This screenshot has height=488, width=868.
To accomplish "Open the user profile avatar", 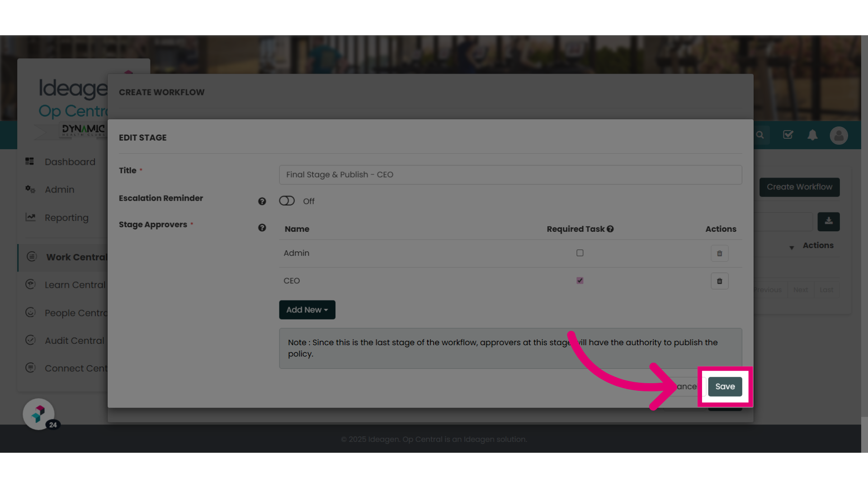I will [839, 136].
